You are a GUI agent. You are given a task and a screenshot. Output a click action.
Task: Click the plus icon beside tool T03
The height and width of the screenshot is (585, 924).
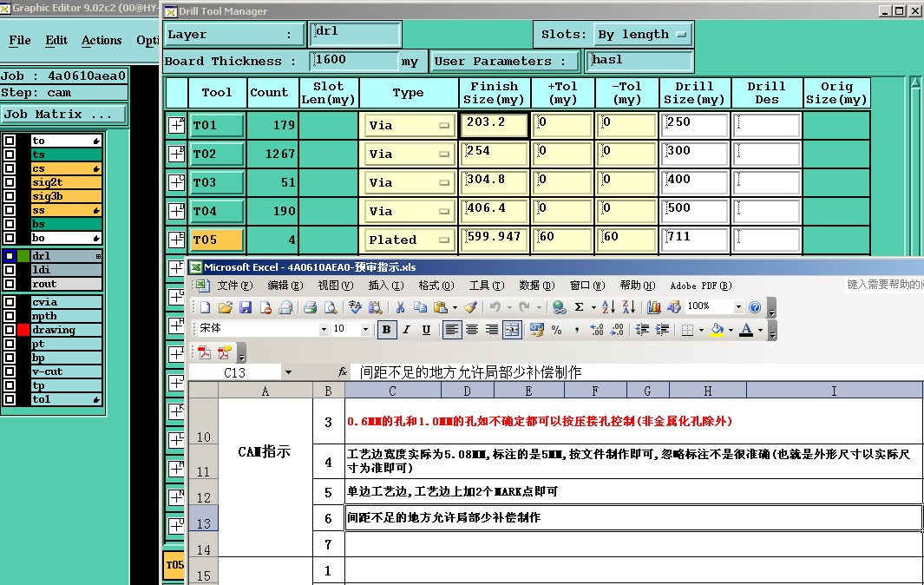(x=176, y=182)
